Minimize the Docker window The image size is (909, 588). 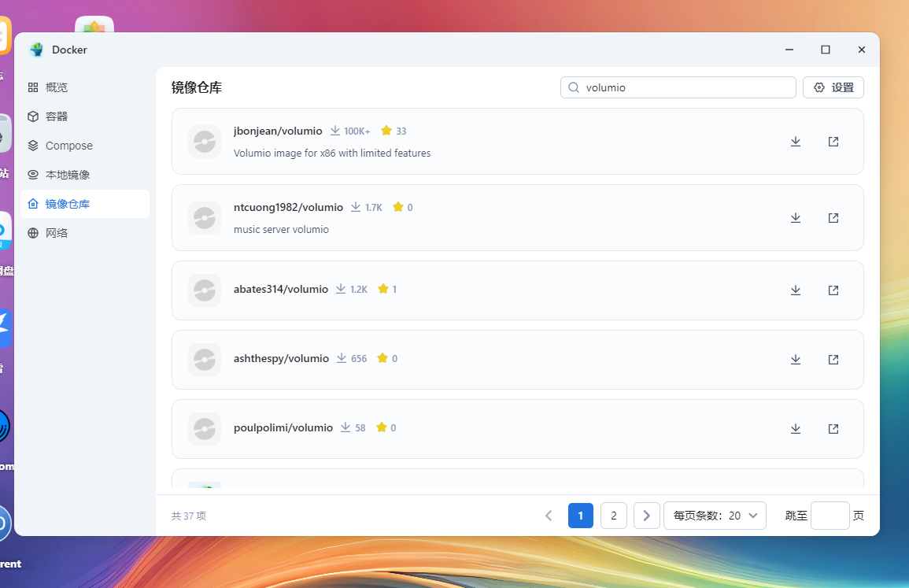tap(789, 50)
